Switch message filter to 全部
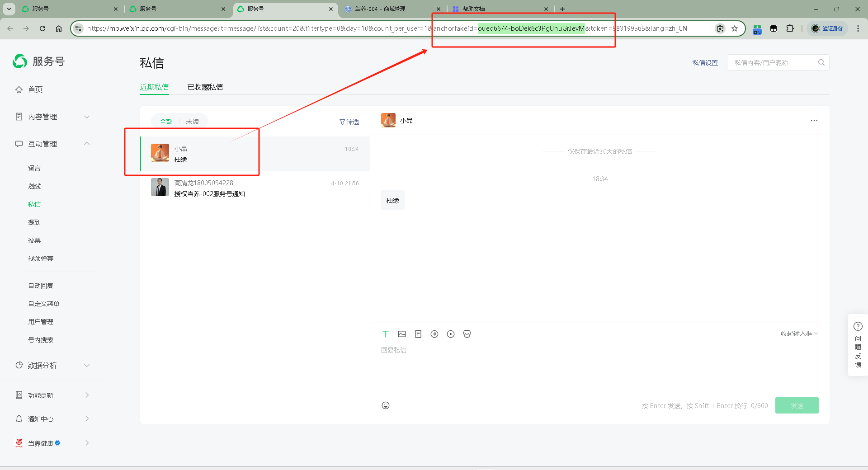Image resolution: width=868 pixels, height=470 pixels. coord(166,122)
